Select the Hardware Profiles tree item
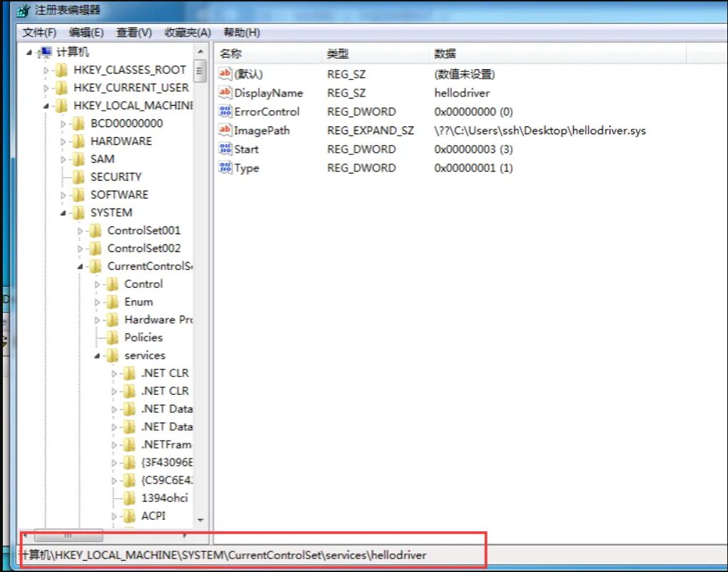Screen dimensions: 728x572 (x=158, y=320)
